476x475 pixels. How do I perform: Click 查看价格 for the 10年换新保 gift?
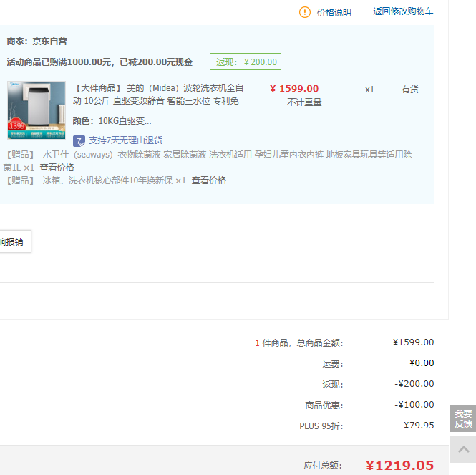(x=208, y=181)
